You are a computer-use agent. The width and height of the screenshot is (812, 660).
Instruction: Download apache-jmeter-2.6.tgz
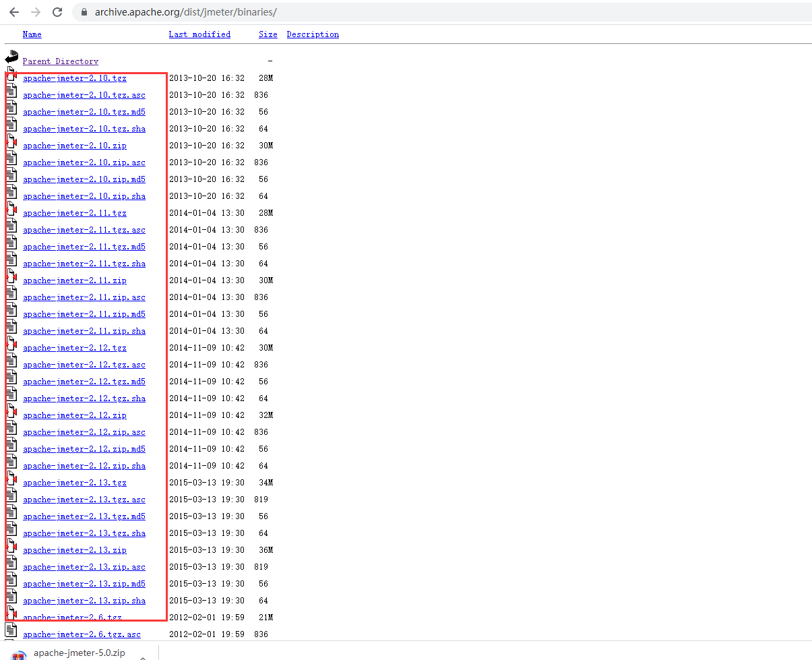[x=72, y=618]
